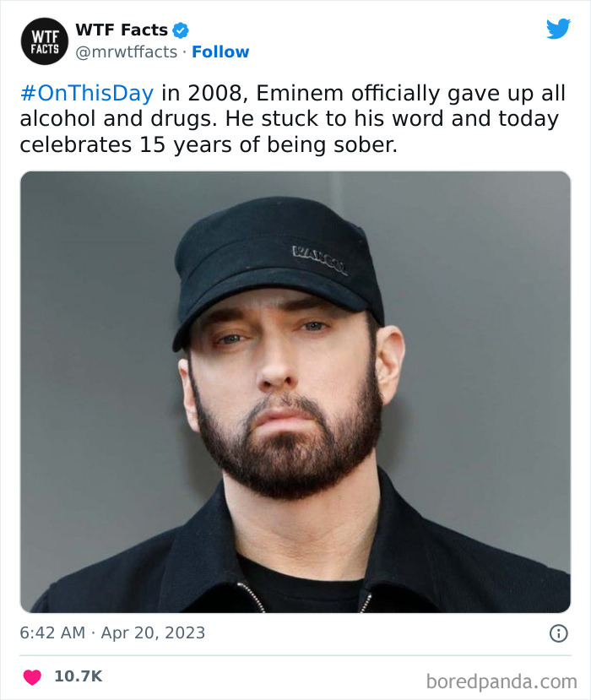This screenshot has width=591, height=700.
Task: Open the WTF Facts profile avatar
Action: (x=44, y=41)
